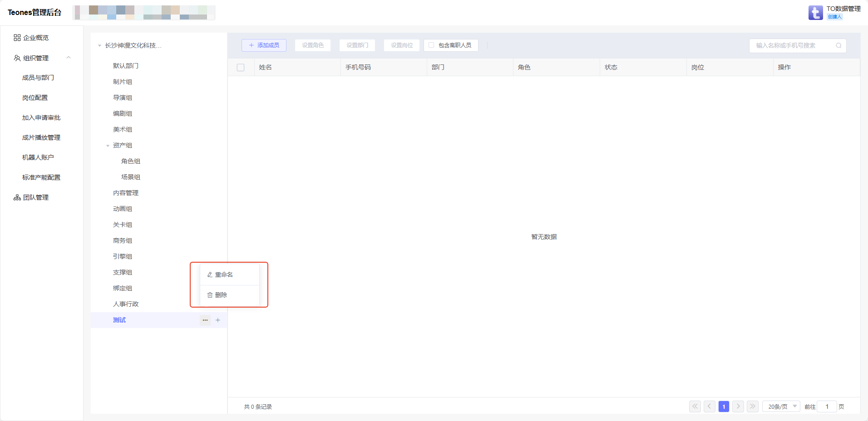Collapse the 组织管理 sidebar menu
This screenshot has width=868, height=421.
(69, 58)
